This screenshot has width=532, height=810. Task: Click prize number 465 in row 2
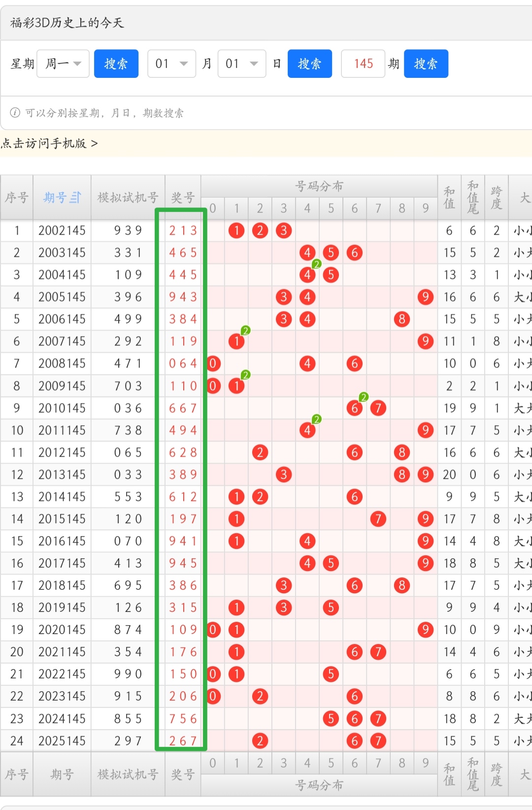pos(183,253)
